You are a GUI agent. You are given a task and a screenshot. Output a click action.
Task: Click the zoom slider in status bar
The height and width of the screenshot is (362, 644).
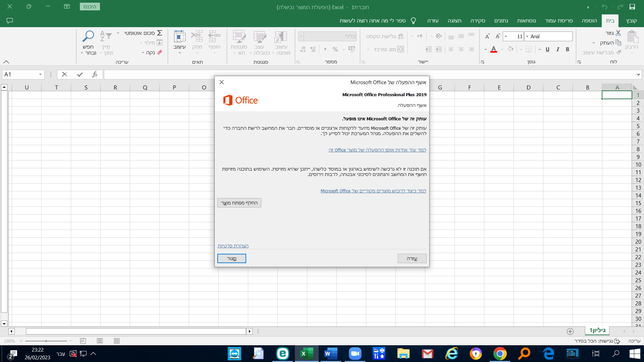click(x=46, y=341)
